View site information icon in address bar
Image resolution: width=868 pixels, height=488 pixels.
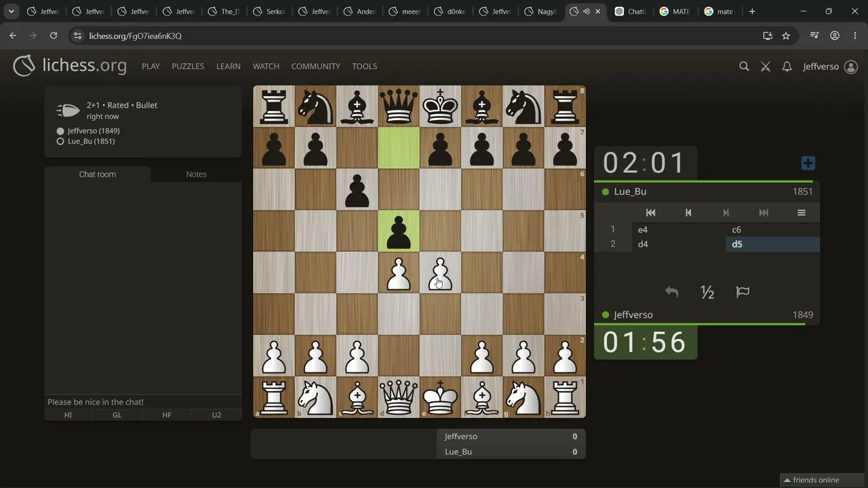[77, 36]
